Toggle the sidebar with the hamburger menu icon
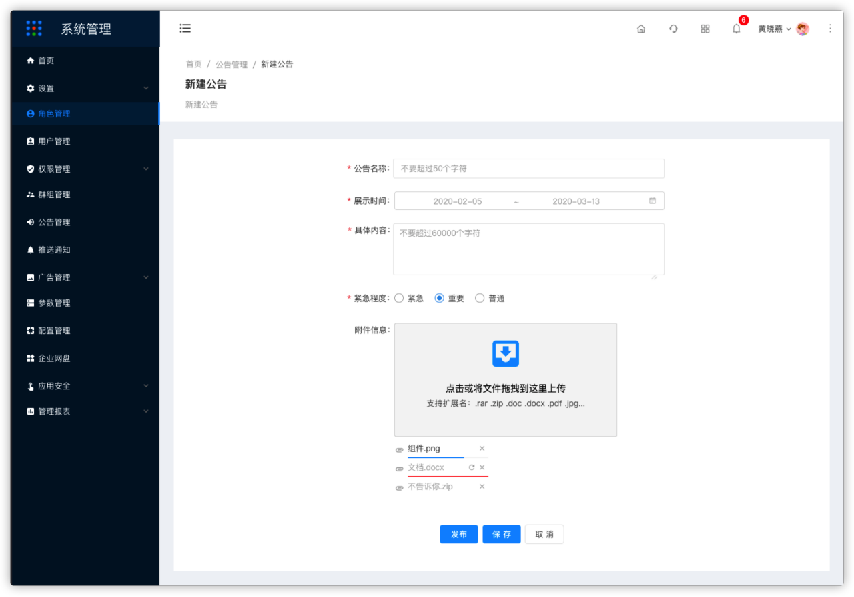 (185, 28)
